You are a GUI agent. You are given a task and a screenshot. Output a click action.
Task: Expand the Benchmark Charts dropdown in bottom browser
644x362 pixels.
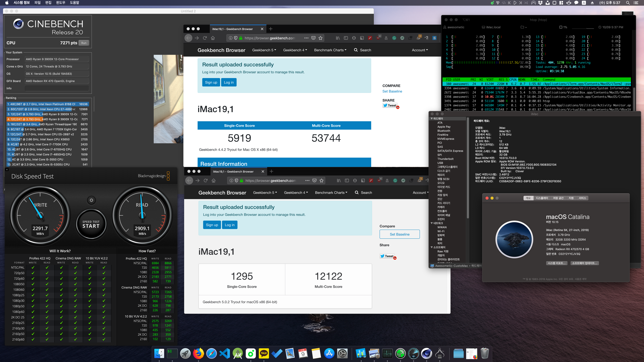point(331,193)
